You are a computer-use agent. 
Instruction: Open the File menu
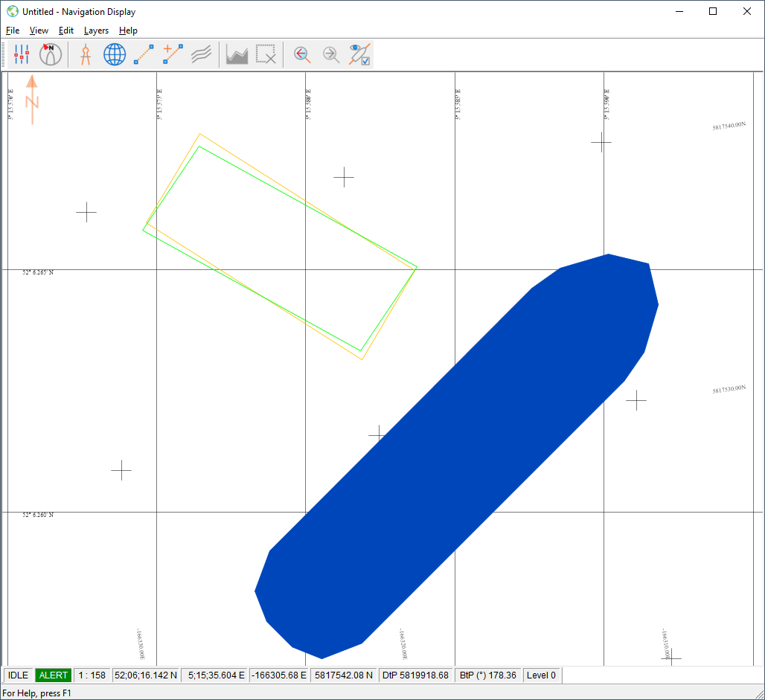click(13, 30)
